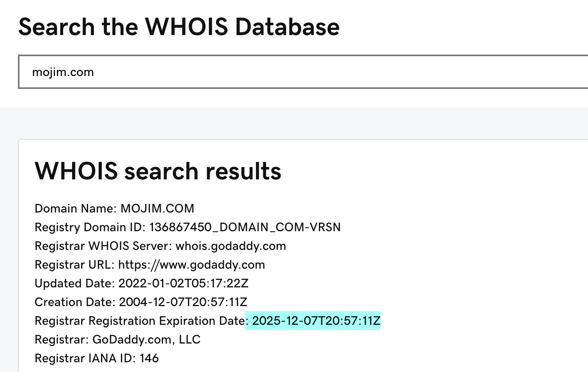Click the 136867450_DOMAIN_COM-VRSN registry ID value
Screen dimensions: 588x372
point(245,227)
